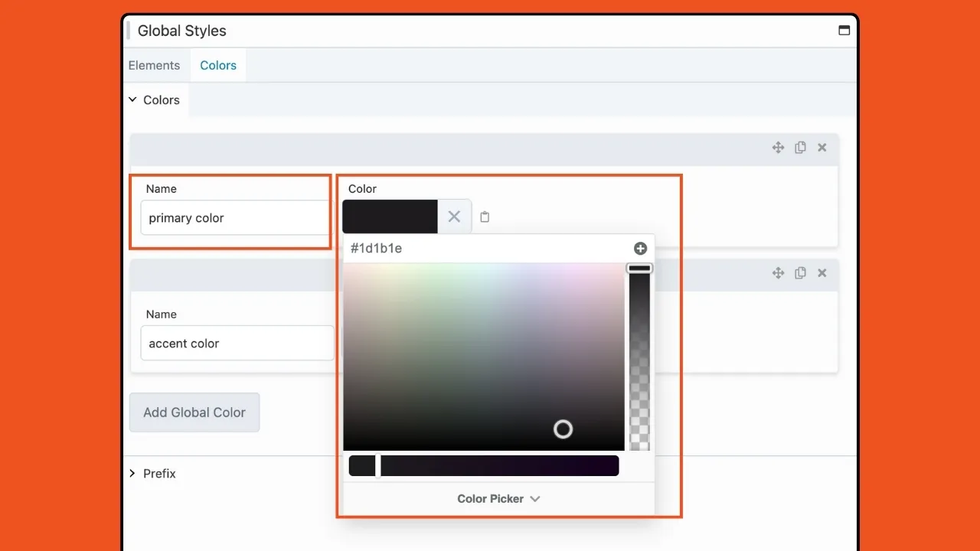980x551 pixels.
Task: Click the Global Styles panel title
Action: [x=182, y=31]
